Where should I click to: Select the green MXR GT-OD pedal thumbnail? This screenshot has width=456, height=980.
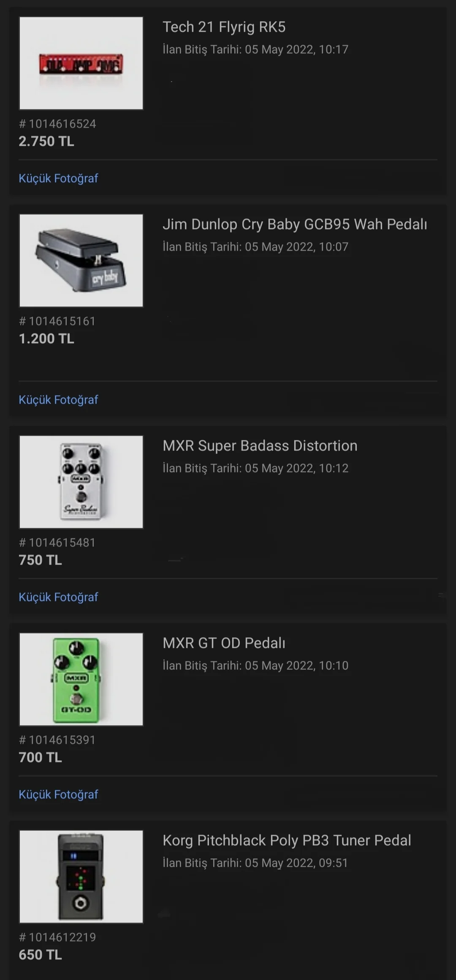(81, 679)
